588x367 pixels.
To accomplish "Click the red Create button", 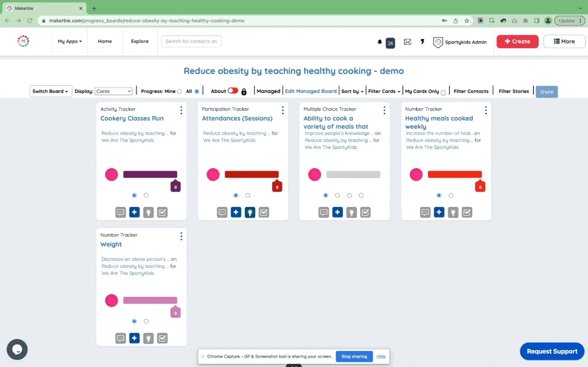I will click(x=517, y=41).
